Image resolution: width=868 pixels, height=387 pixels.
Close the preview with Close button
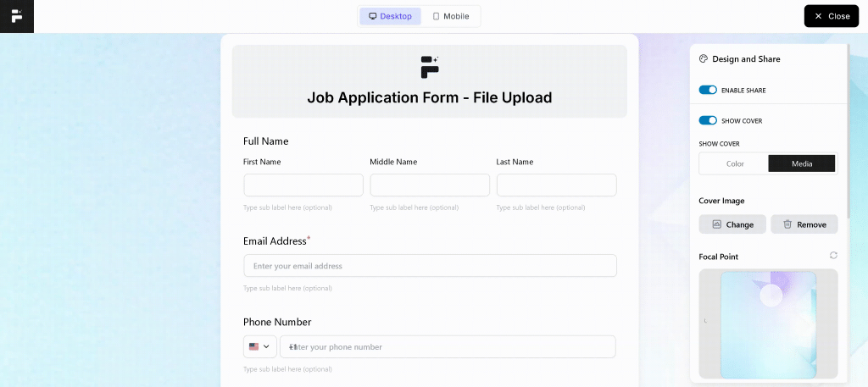pos(832,16)
